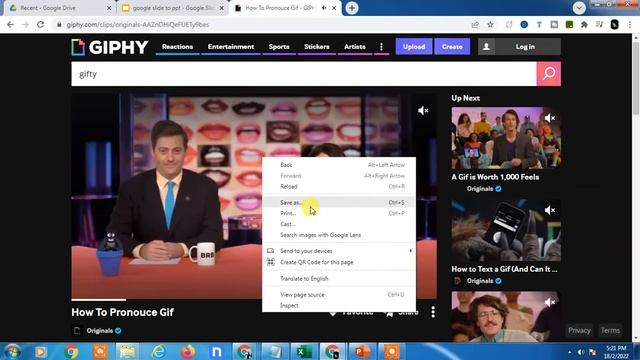Click the browser forward arrow

click(x=25, y=25)
